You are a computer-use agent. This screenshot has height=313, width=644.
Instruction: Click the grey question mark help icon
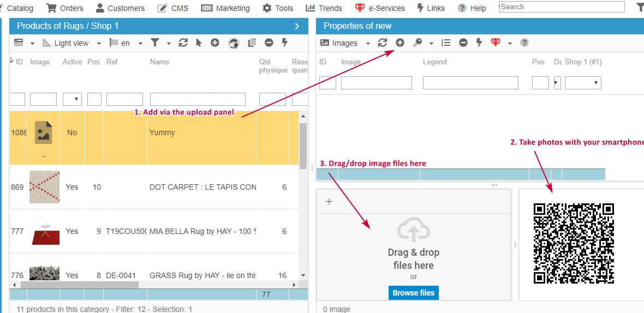[x=524, y=43]
